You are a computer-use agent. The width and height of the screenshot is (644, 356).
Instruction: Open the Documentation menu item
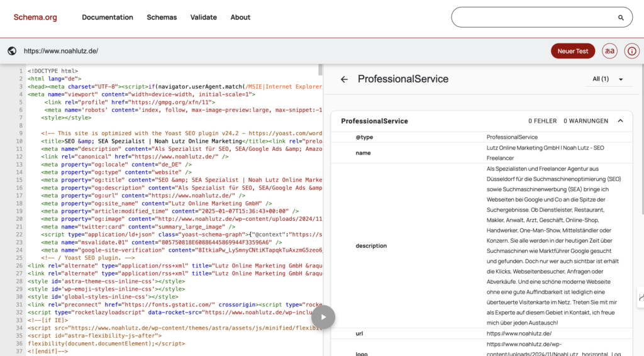108,17
